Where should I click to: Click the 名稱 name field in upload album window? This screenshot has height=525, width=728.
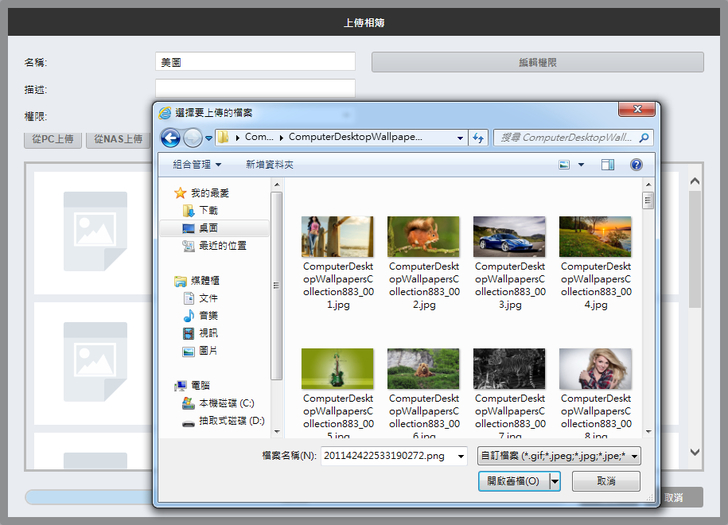(x=255, y=62)
